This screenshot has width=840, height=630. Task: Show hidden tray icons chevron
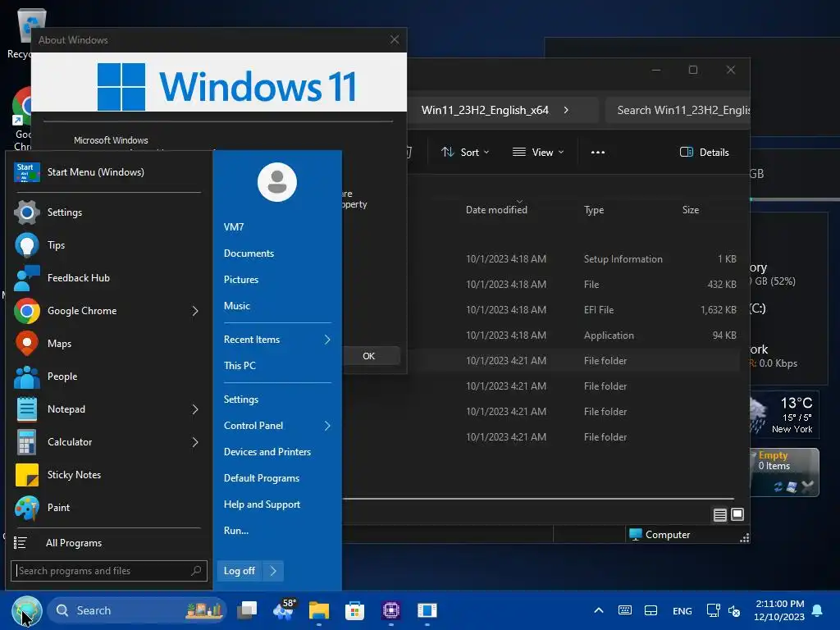pyautogui.click(x=599, y=610)
